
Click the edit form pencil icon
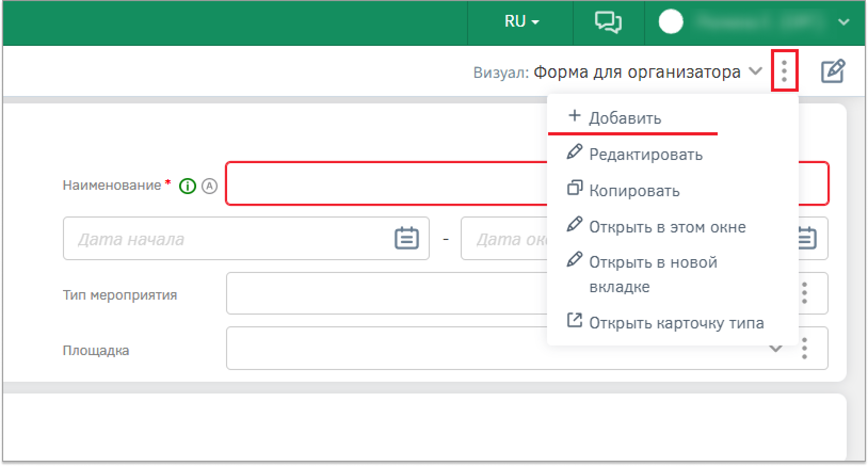(833, 71)
